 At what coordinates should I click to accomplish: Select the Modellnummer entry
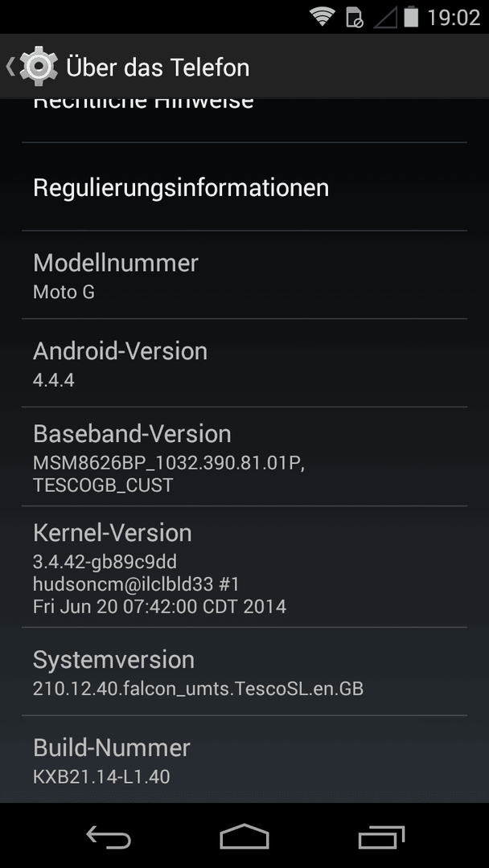click(244, 275)
